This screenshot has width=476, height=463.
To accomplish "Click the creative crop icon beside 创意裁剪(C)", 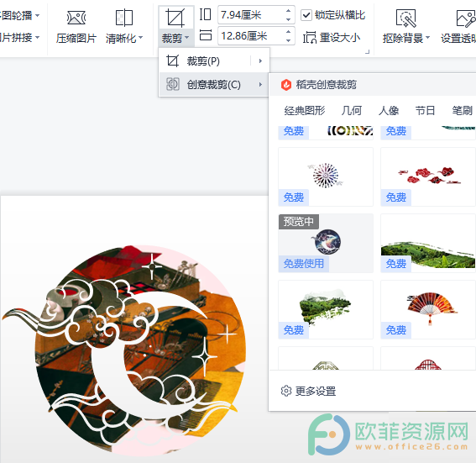I will [173, 84].
